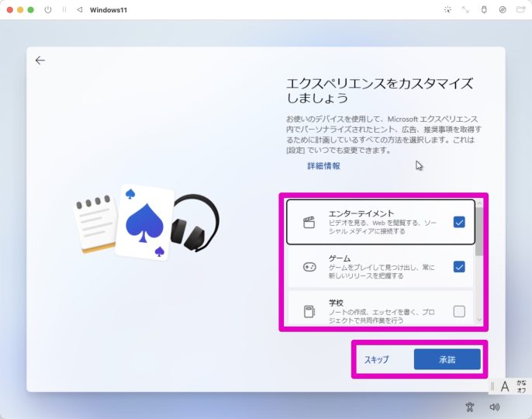Image resolution: width=532 pixels, height=419 pixels.
Task: Click the scroll up arrow of the list
Action: click(479, 203)
